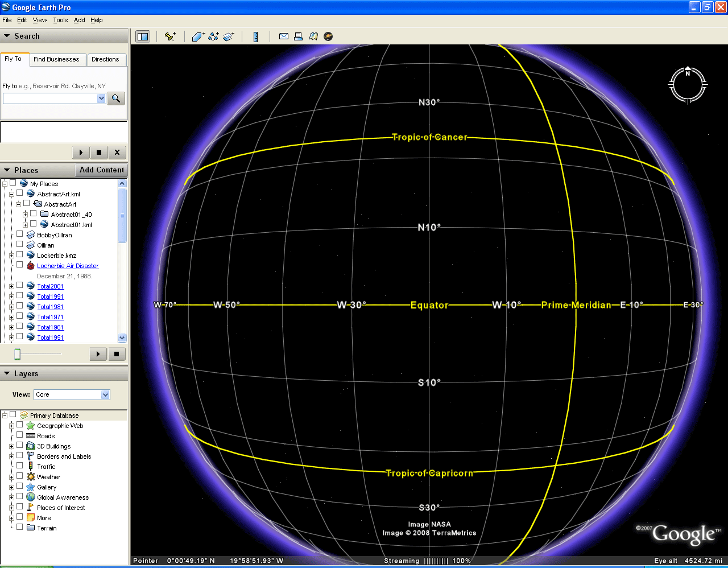Viewport: 728px width, 568px height.
Task: Click the Lockerbie Air Disaster placemark icon
Action: 31,266
